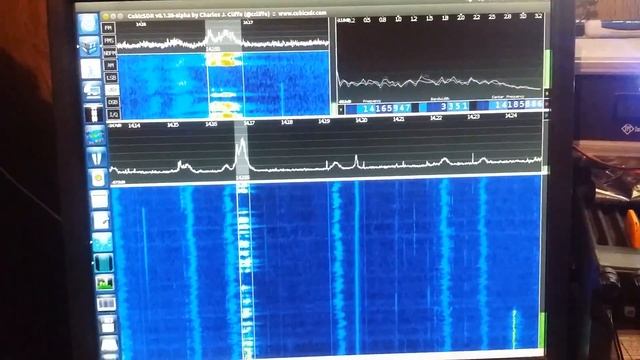Open the text editor pencil launcher icon

point(101,220)
